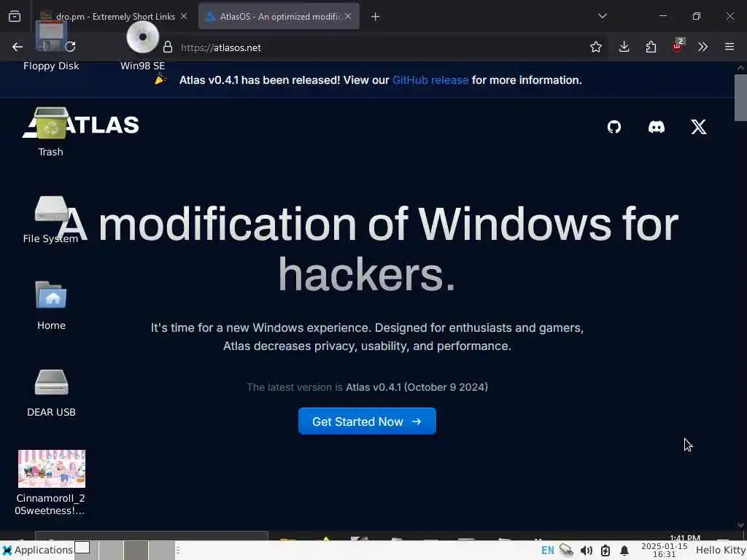This screenshot has height=560, width=747.
Task: Click the volume icon in system tray
Action: coord(586,551)
